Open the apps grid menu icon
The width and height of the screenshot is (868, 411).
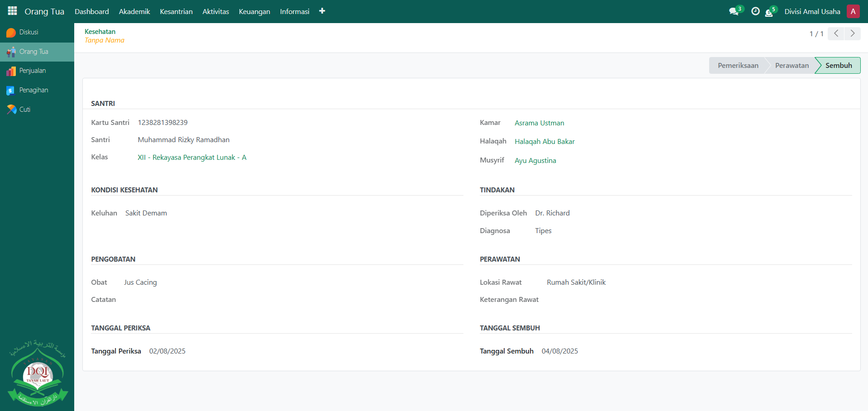[12, 11]
